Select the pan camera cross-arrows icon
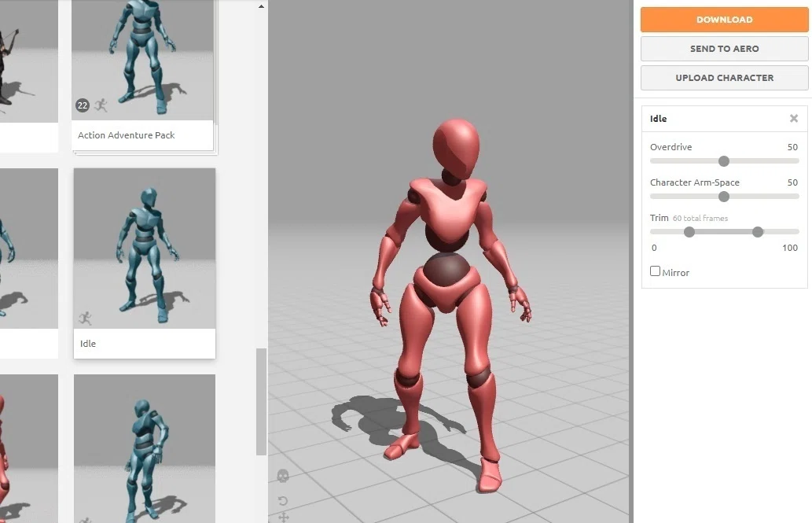 click(284, 517)
